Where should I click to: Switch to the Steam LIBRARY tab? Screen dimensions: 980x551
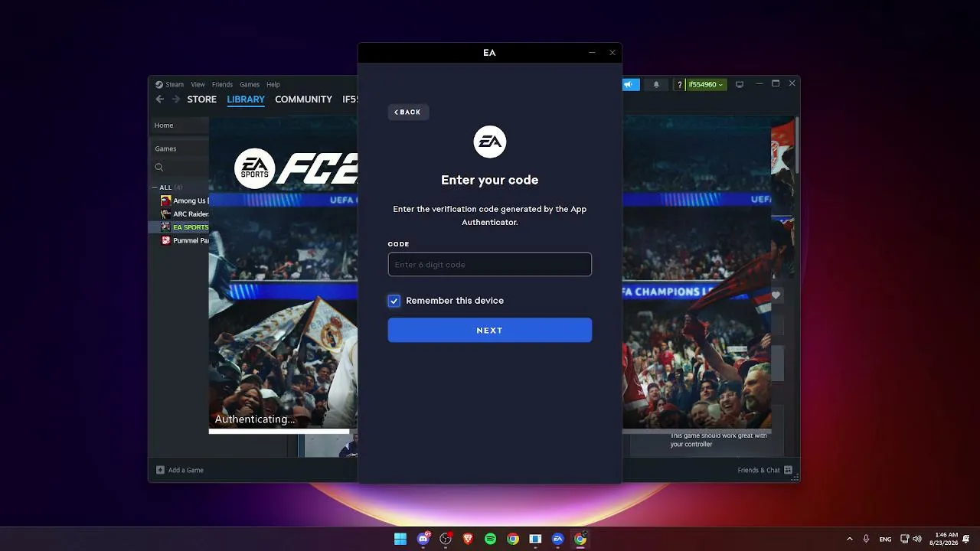pyautogui.click(x=246, y=99)
